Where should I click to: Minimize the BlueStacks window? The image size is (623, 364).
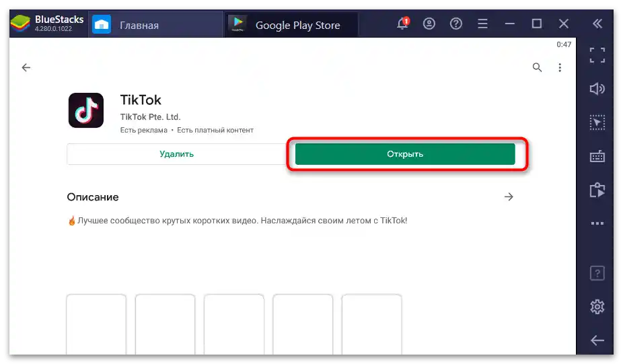tap(510, 24)
